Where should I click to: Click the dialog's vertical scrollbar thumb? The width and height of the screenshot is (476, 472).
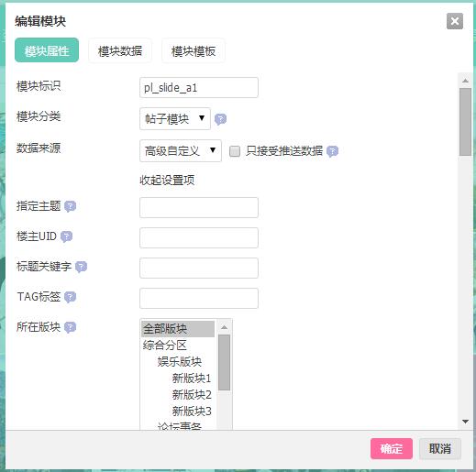pos(465,122)
